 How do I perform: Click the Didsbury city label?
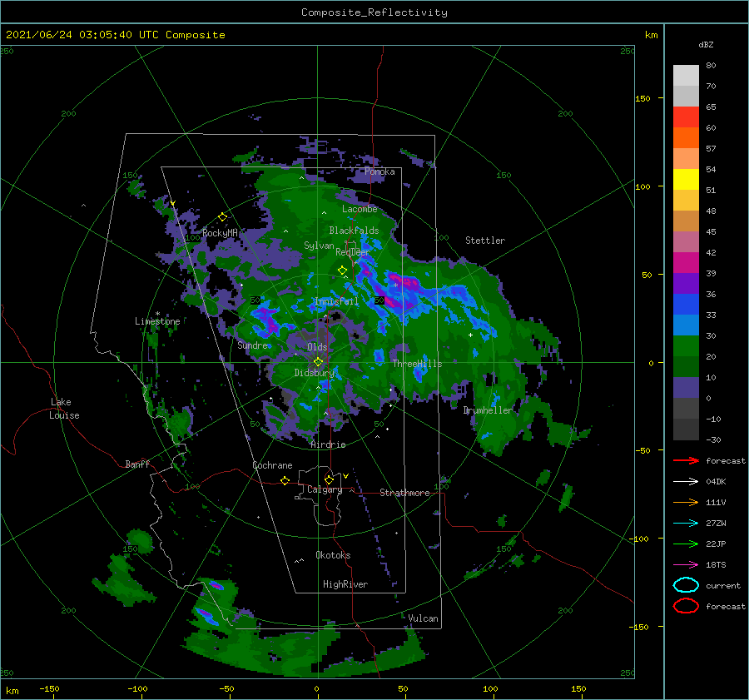pyautogui.click(x=315, y=373)
